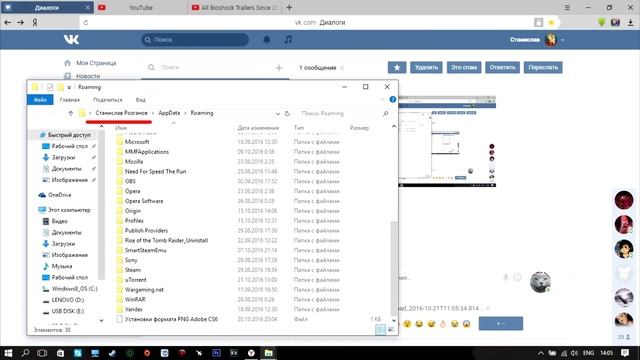Select the Установки формата PNG Adobe CS6 file
This screenshot has width=640, height=360.
[171, 319]
